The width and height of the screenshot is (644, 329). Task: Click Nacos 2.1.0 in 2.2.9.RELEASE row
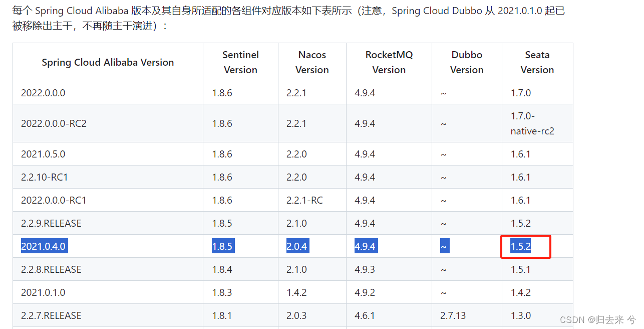click(296, 223)
